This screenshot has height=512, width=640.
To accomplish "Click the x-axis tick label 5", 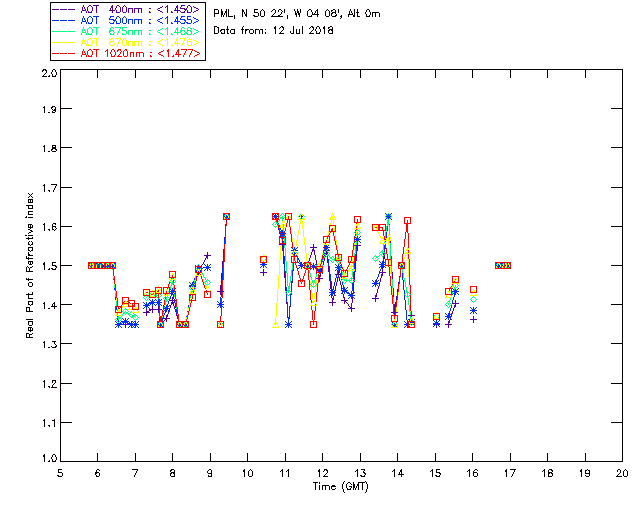I will [x=60, y=473].
